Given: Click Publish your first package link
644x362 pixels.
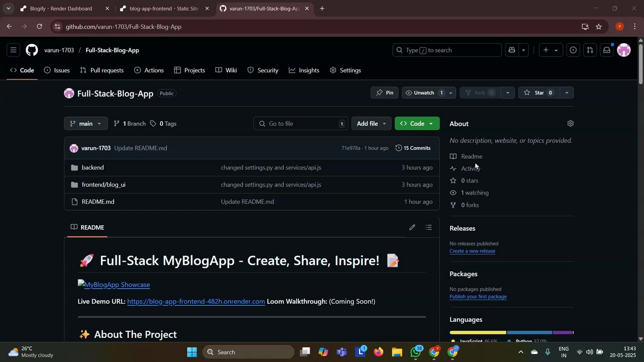Looking at the screenshot, I should pos(478,297).
